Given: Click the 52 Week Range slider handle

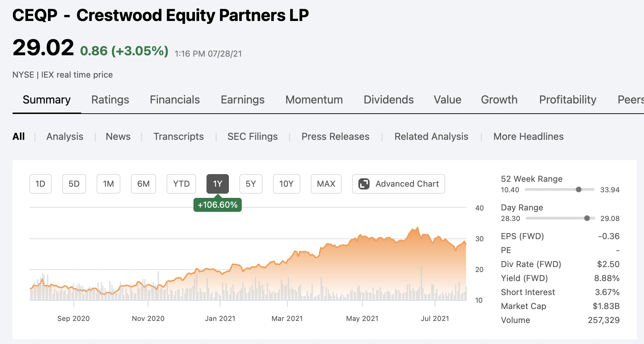Looking at the screenshot, I should tap(579, 189).
